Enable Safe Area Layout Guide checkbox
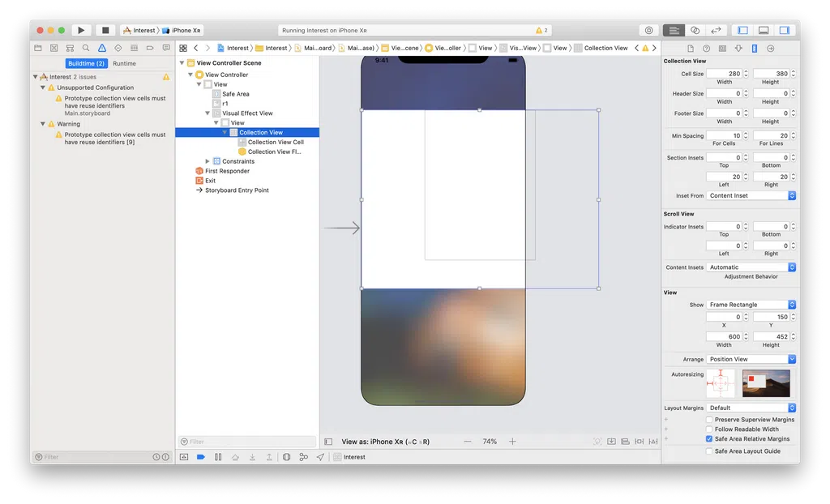 point(709,451)
